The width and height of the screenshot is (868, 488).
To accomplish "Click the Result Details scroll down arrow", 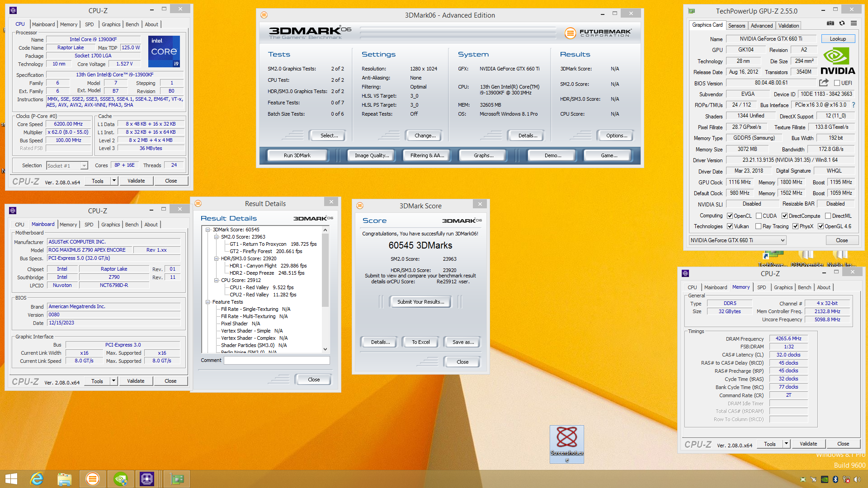I will coord(325,349).
